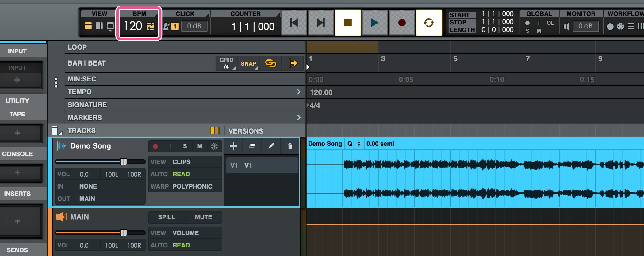Click the skip-to-end transport button

(x=321, y=23)
